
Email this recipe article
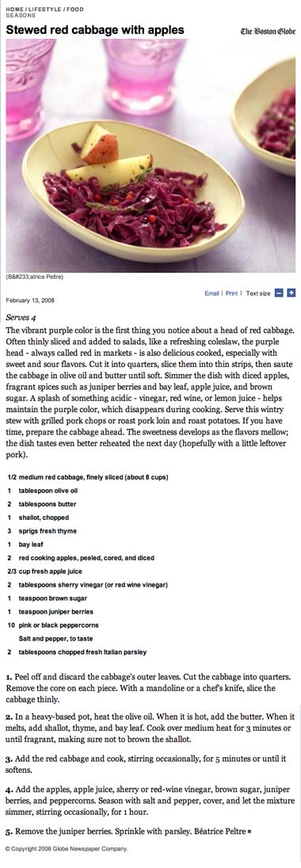[x=212, y=293]
